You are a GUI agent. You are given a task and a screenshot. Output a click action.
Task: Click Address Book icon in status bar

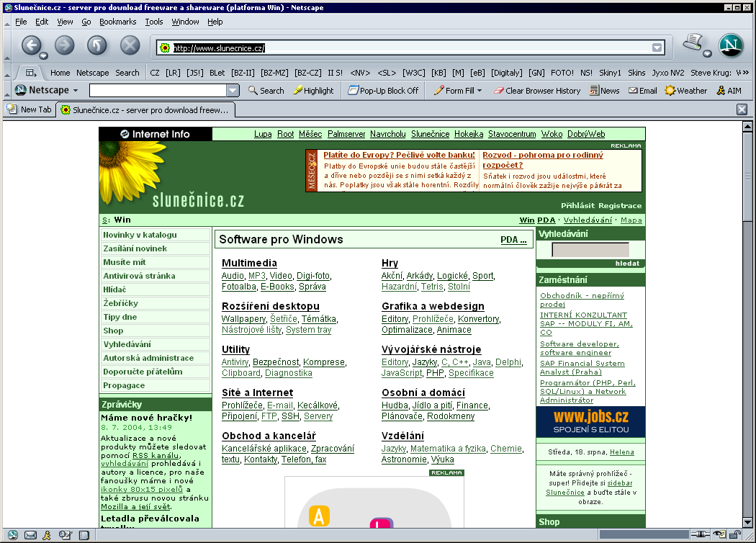(84, 534)
